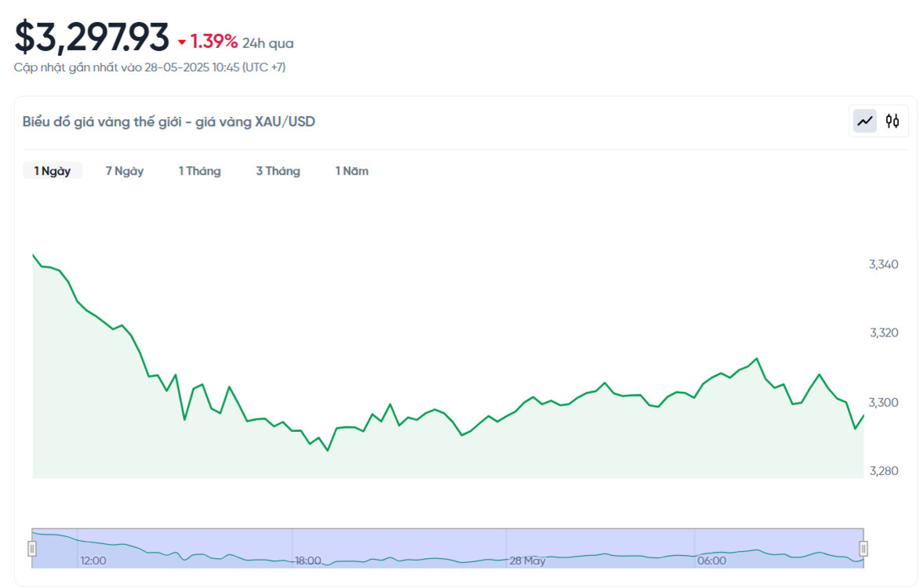Screen dimensions: 920x588
Task: Click the left range navigator handle
Action: point(32,548)
